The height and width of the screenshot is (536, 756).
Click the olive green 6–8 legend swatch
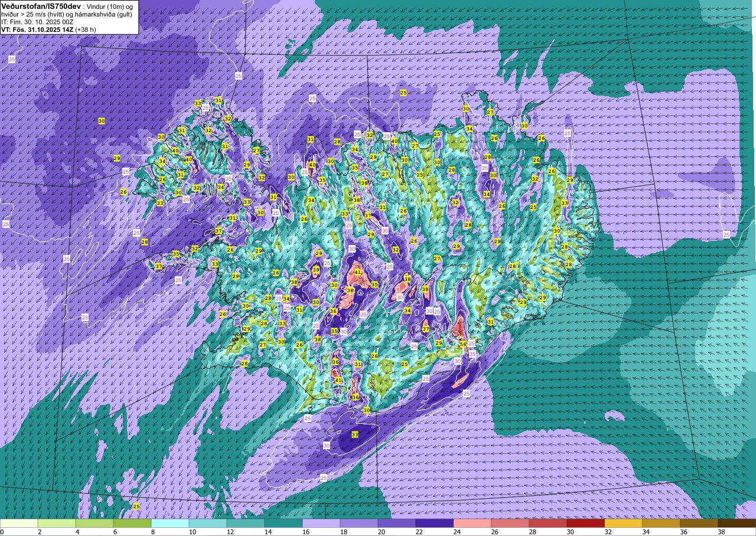(132, 523)
